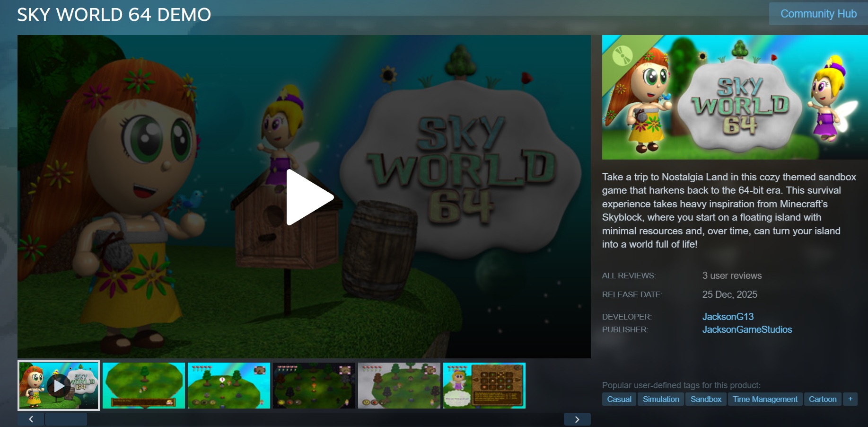Image resolution: width=868 pixels, height=427 pixels.
Task: Select the dark night island screenshot thumbnail
Action: point(314,385)
